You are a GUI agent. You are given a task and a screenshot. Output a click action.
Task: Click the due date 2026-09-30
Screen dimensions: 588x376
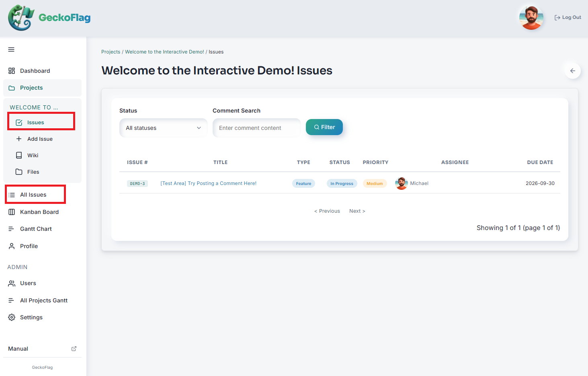(540, 183)
